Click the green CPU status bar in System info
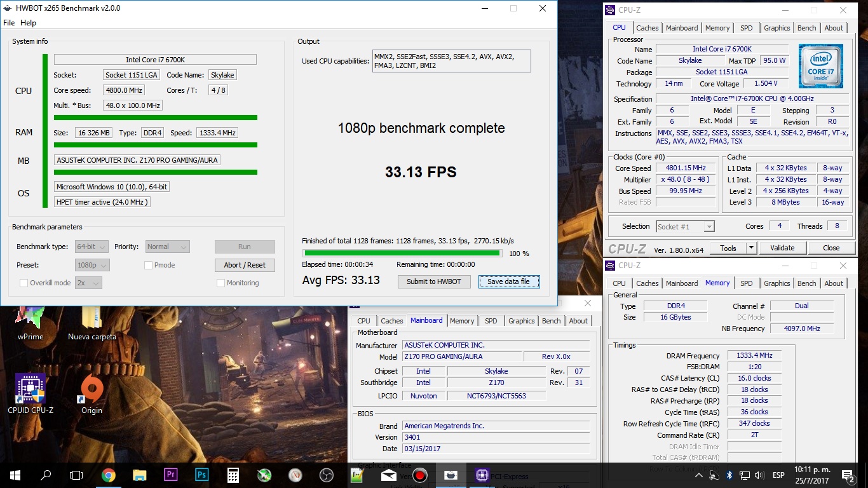Screen dimensions: 868x488 coord(156,118)
